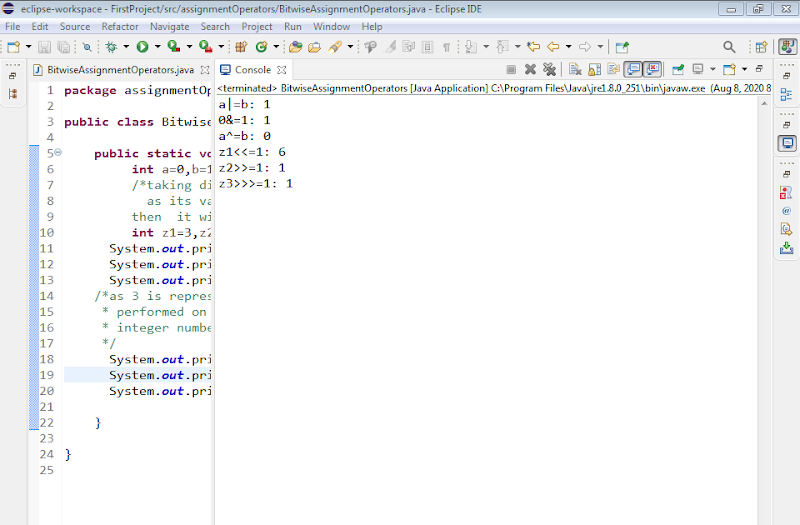This screenshot has height=525, width=800.
Task: Click the Search flashlight toolbar icon
Action: [x=335, y=47]
